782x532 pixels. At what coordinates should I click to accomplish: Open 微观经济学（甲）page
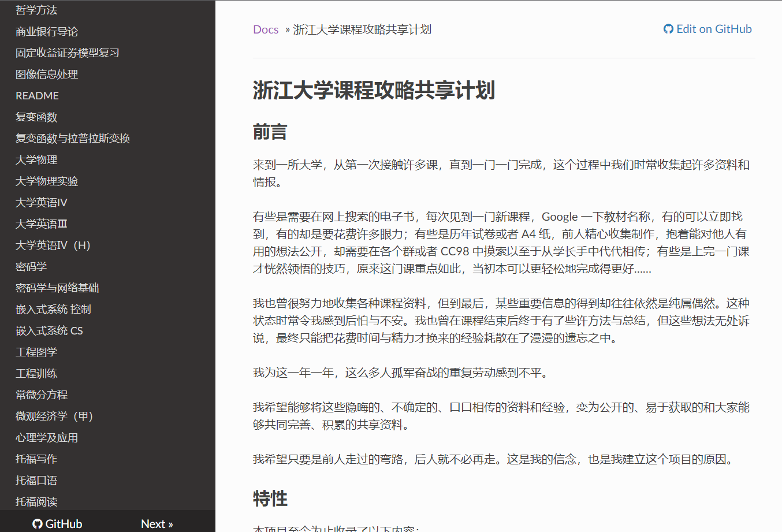pyautogui.click(x=54, y=416)
